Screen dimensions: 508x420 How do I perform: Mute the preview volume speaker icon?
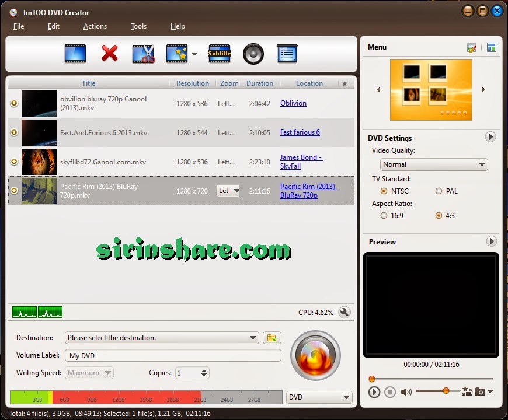[406, 392]
